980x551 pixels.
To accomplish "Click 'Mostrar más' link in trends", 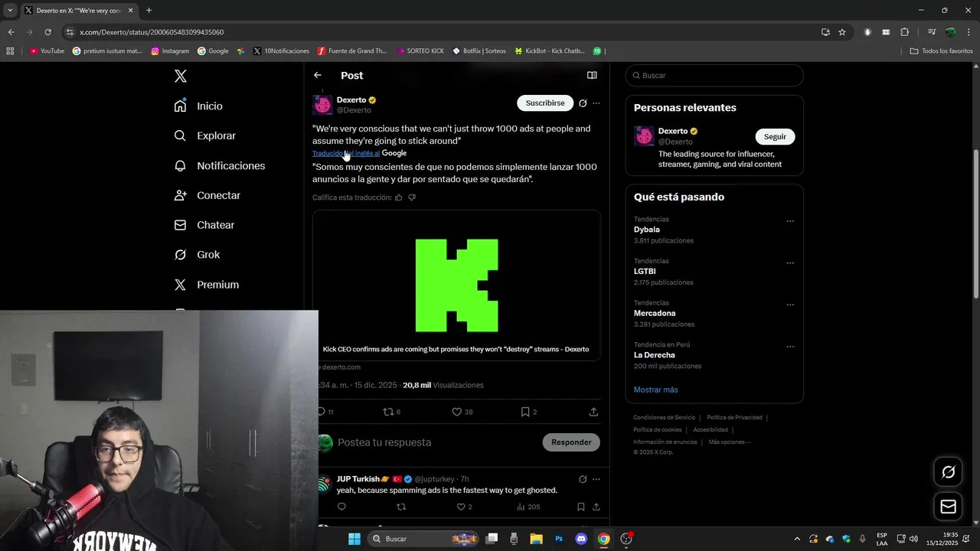I will 655,390.
